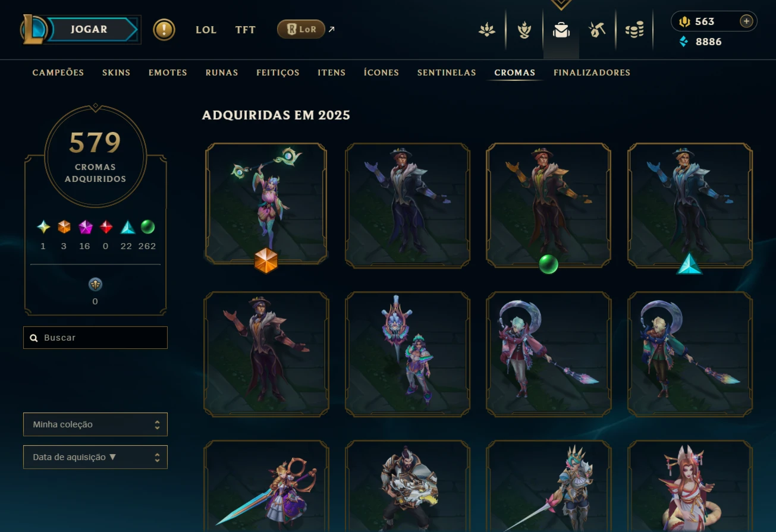Open the Loot hammer icon

597,30
